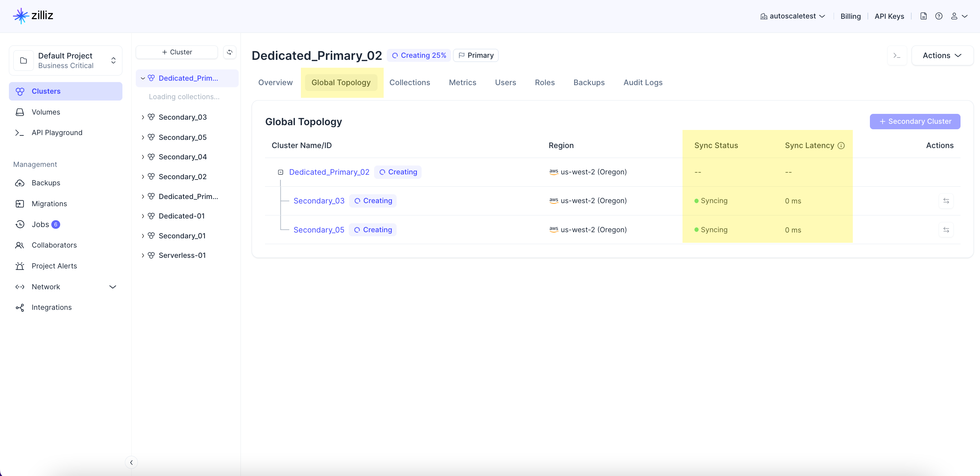Click switchover icon for Secondary_03 row
The width and height of the screenshot is (980, 476).
[x=946, y=201]
